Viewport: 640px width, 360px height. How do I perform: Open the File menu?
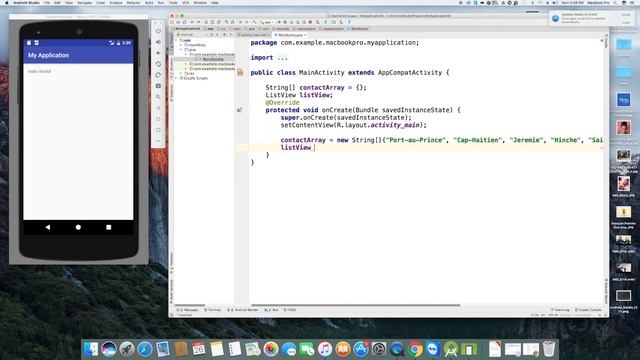pos(47,2)
